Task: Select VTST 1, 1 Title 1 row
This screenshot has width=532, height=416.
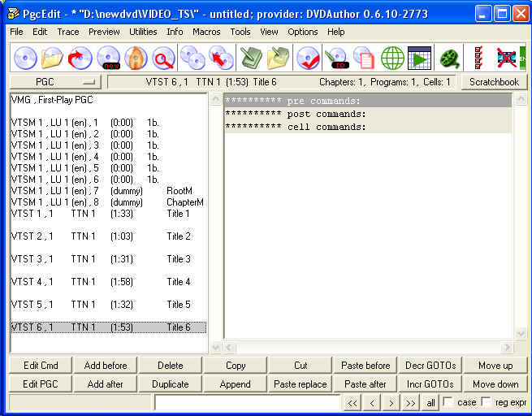Action: 108,214
